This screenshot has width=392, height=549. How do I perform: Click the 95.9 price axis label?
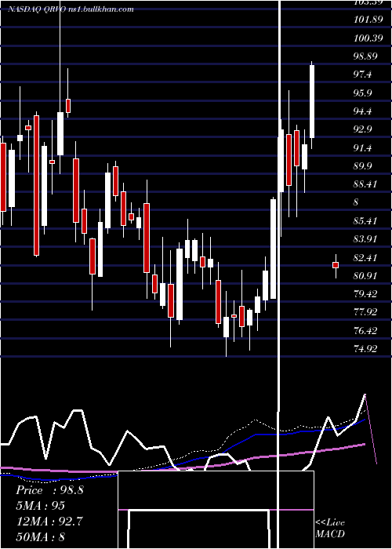364,93
